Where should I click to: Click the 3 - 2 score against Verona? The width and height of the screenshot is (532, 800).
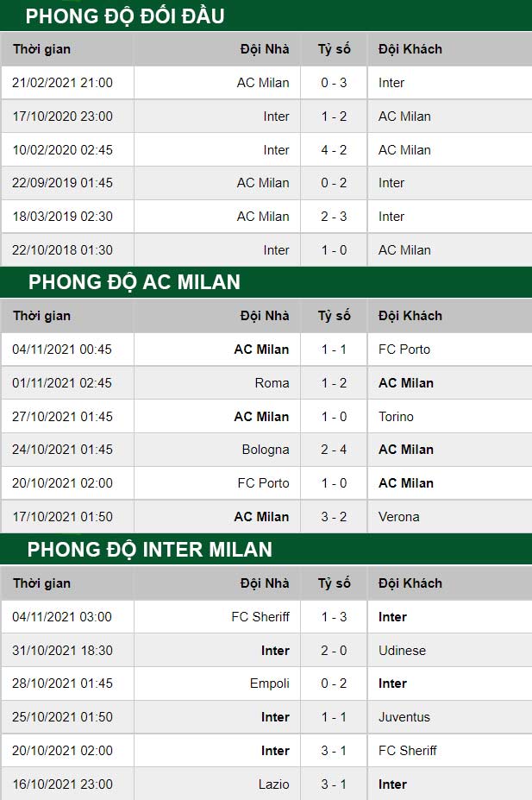(x=334, y=517)
